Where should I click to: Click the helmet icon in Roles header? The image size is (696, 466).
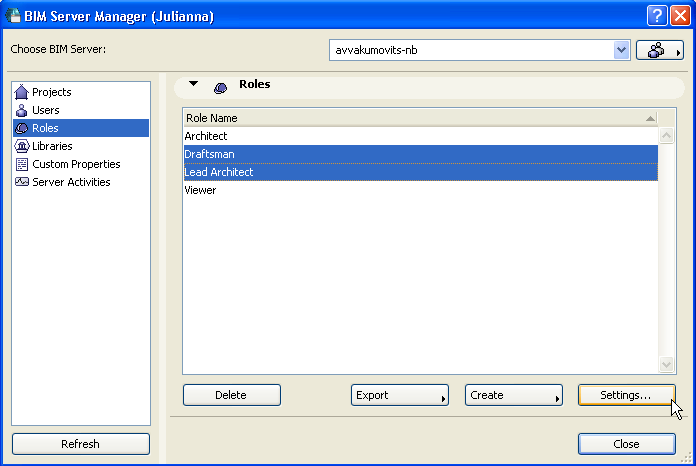coord(220,88)
